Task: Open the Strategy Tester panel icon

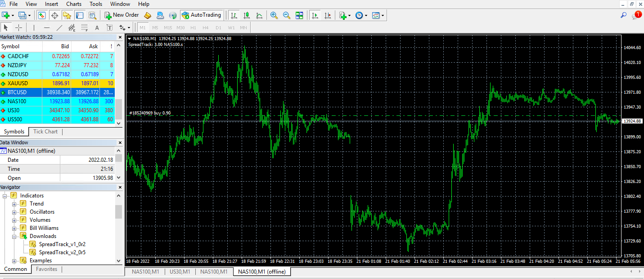Action: [x=93, y=15]
